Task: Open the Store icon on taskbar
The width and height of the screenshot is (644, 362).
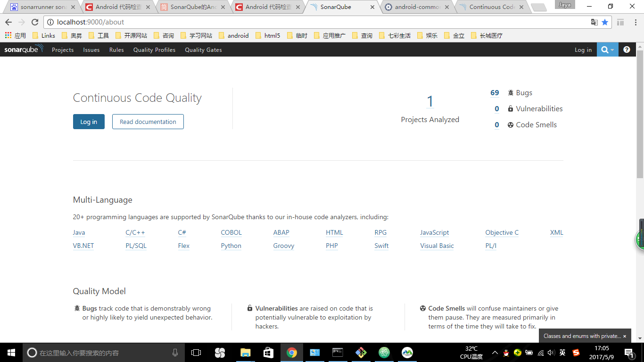Action: [x=268, y=353]
